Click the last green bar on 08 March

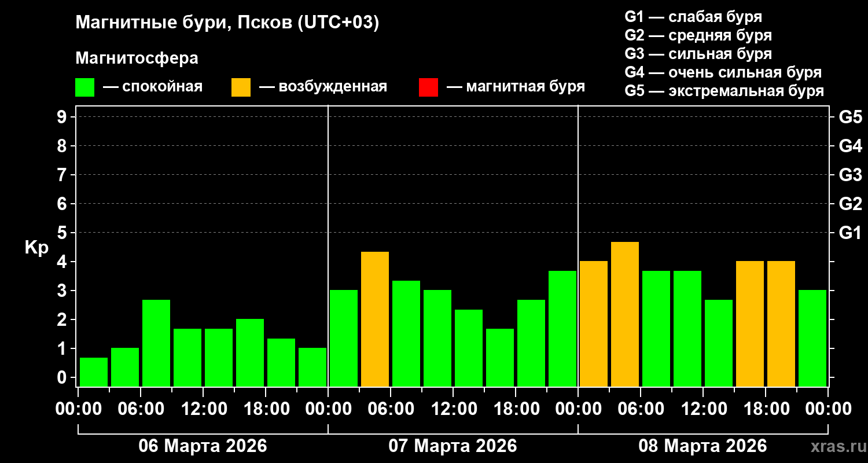pyautogui.click(x=812, y=338)
